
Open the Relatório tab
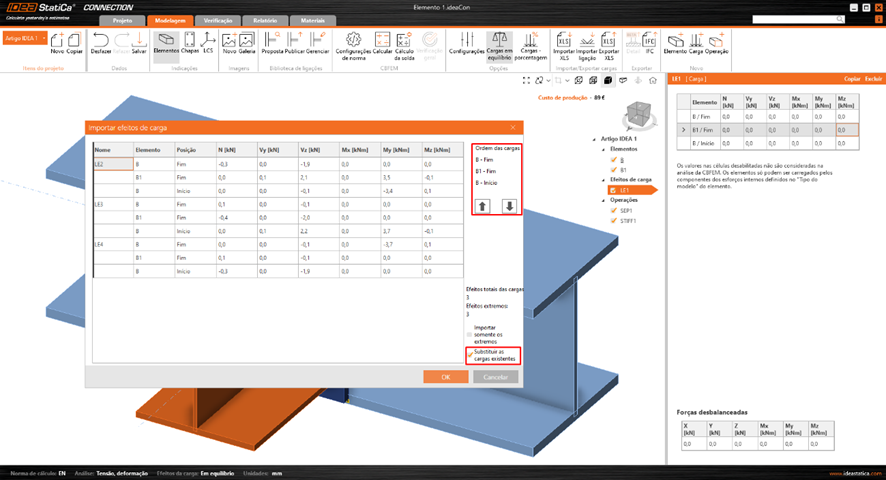(266, 20)
